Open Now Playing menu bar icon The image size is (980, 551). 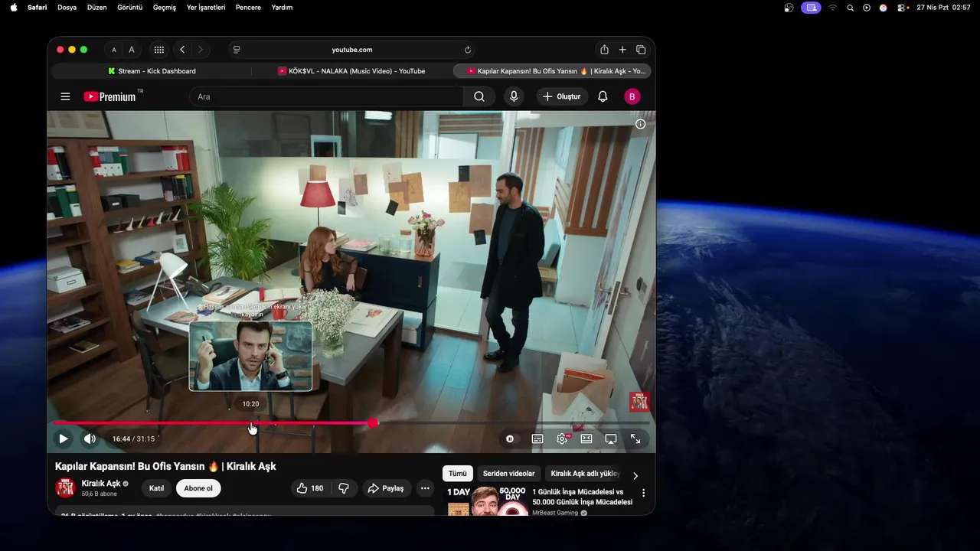867,7
